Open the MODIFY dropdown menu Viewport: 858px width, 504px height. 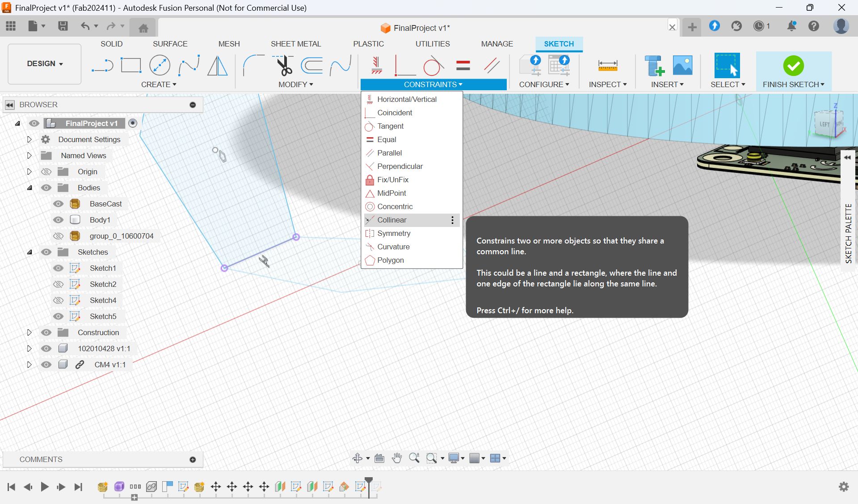(295, 84)
